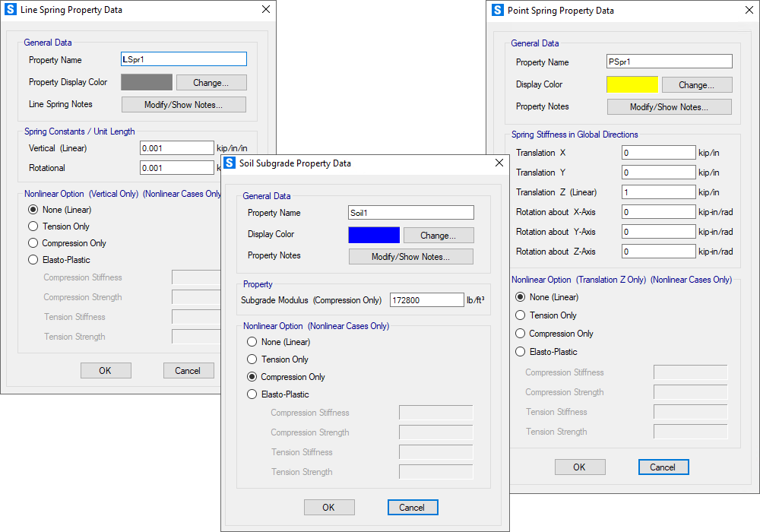
Task: Cancel the Soil Subgrade Property dialog
Action: click(x=412, y=508)
